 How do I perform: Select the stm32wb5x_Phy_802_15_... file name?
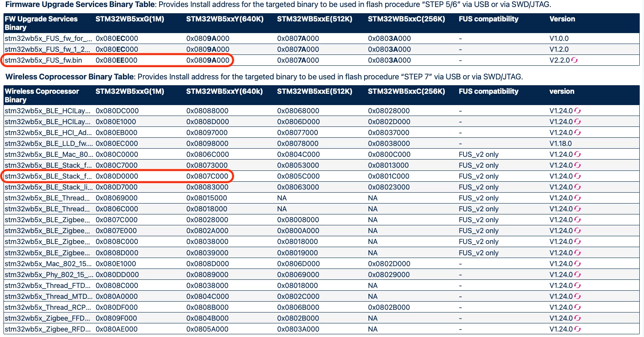point(49,274)
